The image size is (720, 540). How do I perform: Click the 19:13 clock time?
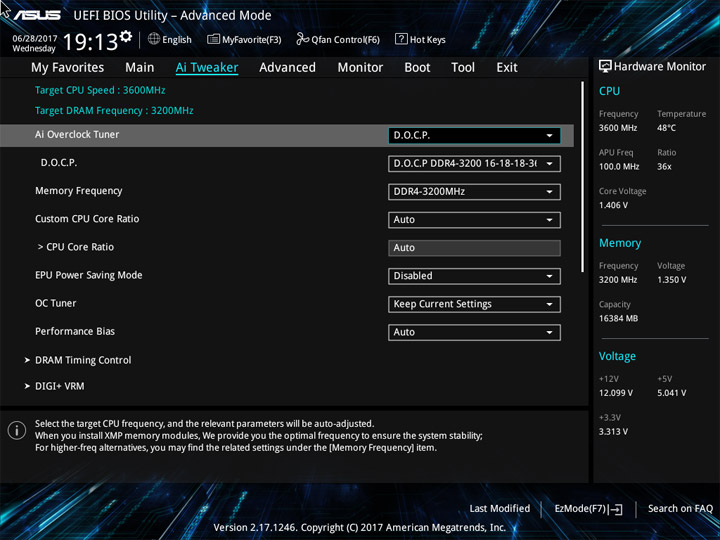pyautogui.click(x=90, y=42)
